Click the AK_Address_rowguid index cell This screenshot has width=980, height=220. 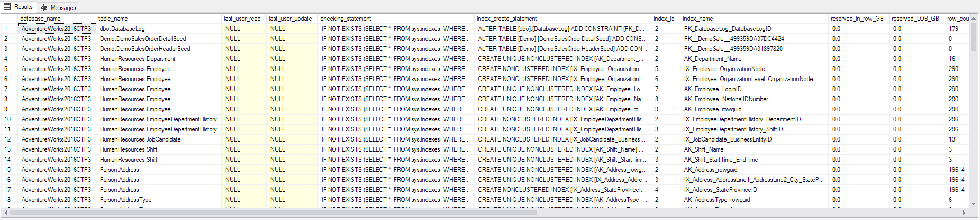755,170
